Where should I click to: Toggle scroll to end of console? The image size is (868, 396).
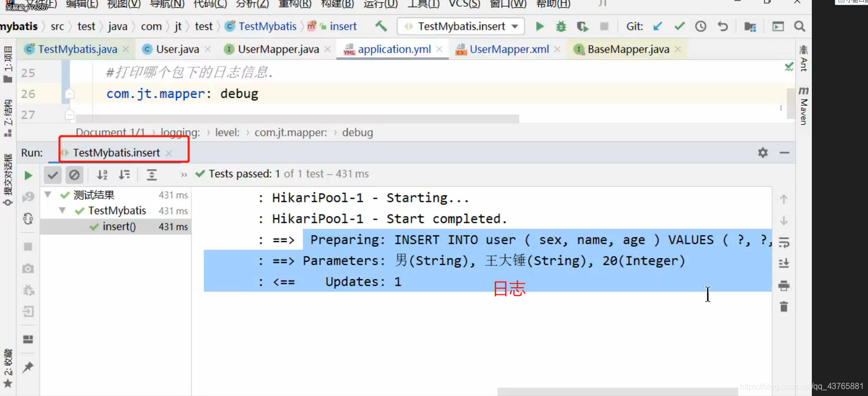click(x=784, y=263)
